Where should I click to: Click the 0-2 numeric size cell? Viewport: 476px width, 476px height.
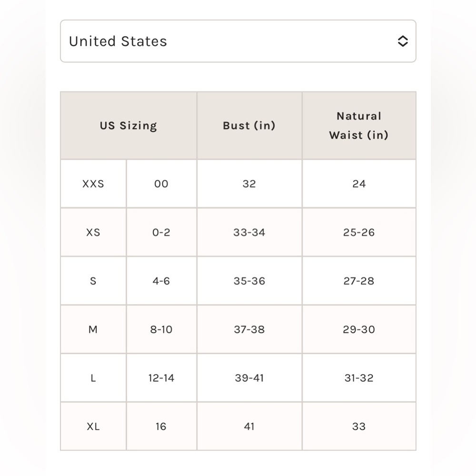click(161, 232)
